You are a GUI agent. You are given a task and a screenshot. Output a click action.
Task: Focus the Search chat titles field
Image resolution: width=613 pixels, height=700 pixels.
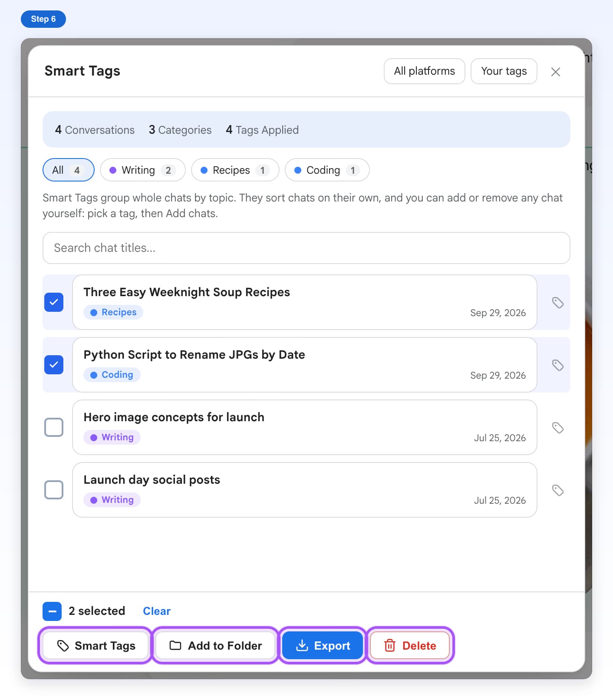click(306, 248)
